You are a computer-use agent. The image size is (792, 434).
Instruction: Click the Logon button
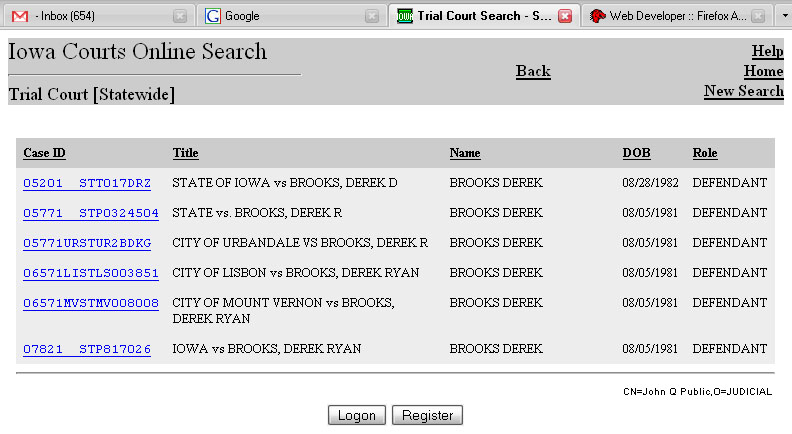(357, 415)
